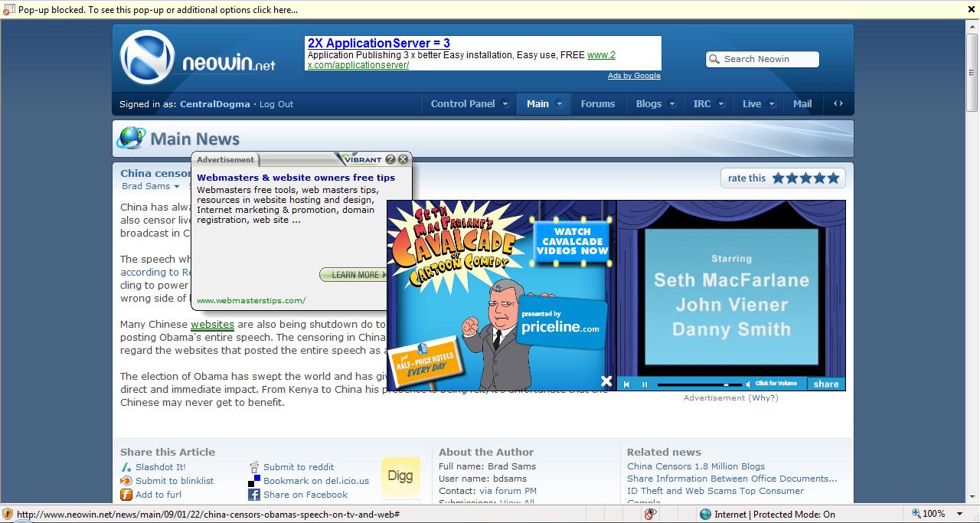Open the Control Panel menu item

(x=462, y=103)
